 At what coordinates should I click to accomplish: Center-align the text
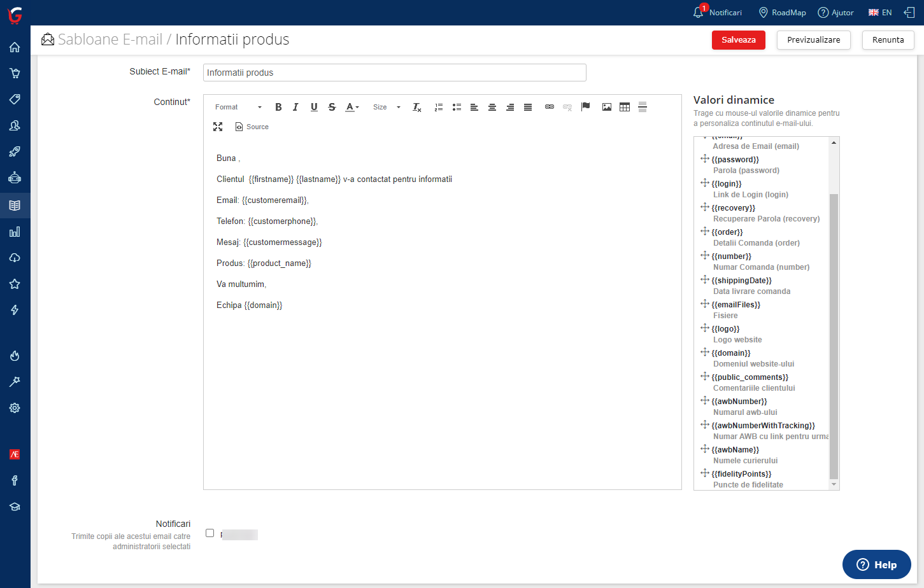click(x=492, y=107)
